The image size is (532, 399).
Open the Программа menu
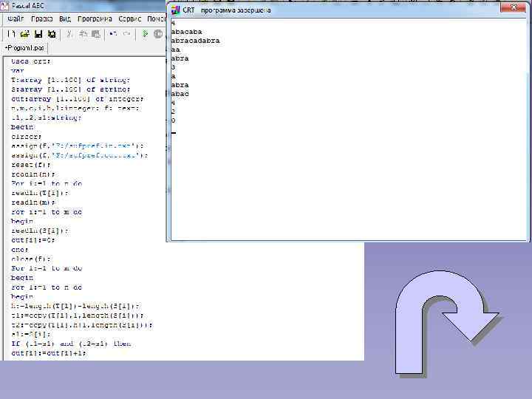pos(95,19)
